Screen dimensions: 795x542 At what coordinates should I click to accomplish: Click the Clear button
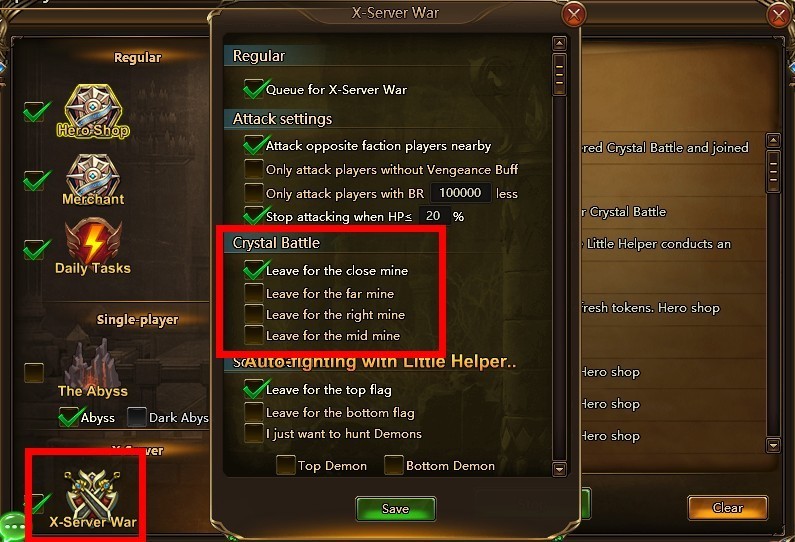728,508
